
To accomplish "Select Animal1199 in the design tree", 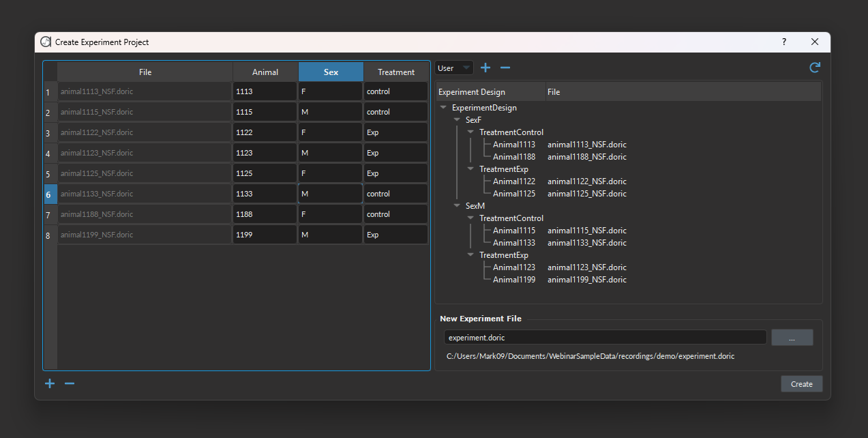I will coord(513,280).
